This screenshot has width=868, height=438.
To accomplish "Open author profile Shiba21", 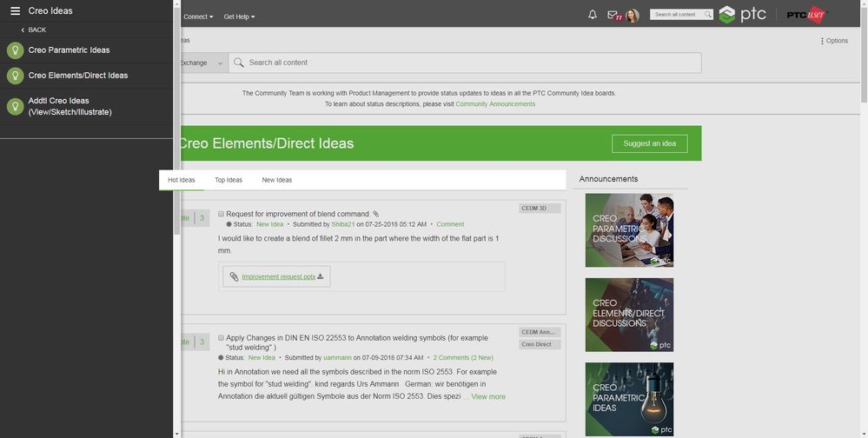I will pos(342,224).
